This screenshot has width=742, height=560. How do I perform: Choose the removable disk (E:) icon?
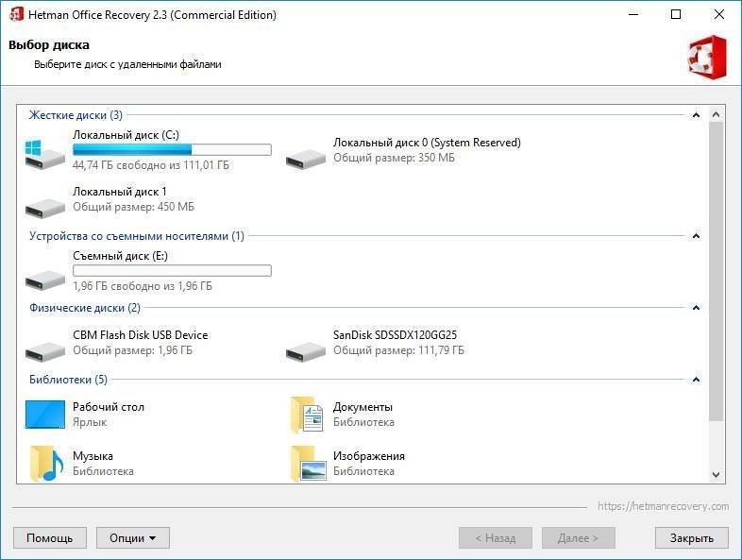coord(45,277)
